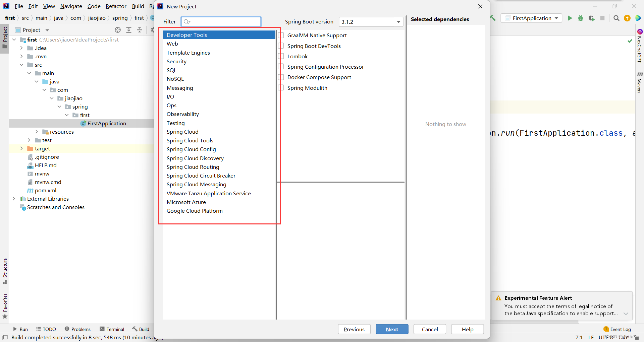Open the Problems tool tab
Viewport: 644px width, 342px height.
point(77,329)
